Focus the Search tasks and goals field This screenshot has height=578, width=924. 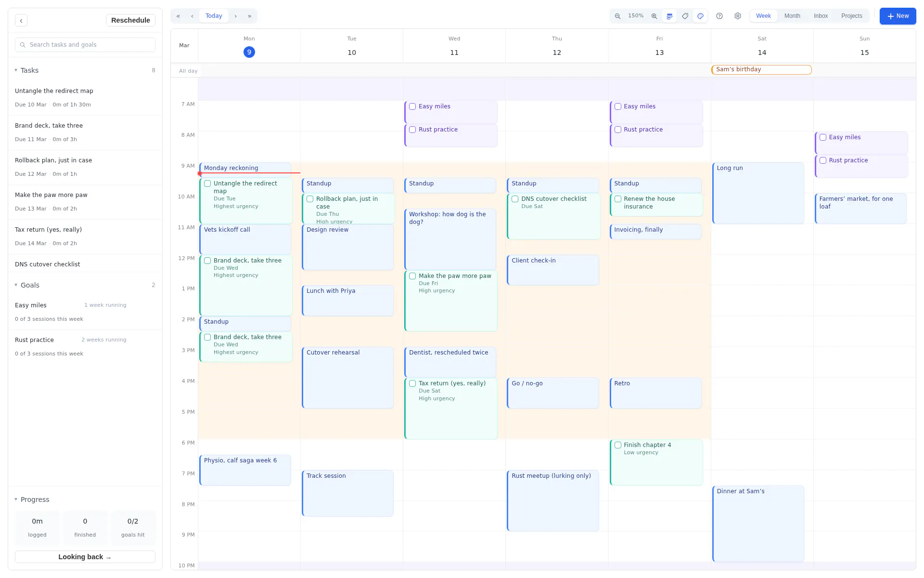click(x=85, y=45)
